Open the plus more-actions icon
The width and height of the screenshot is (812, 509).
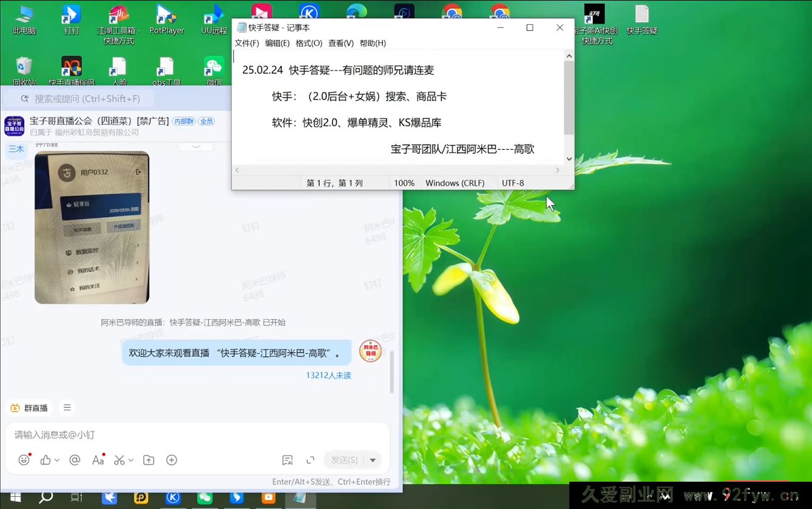pos(171,460)
